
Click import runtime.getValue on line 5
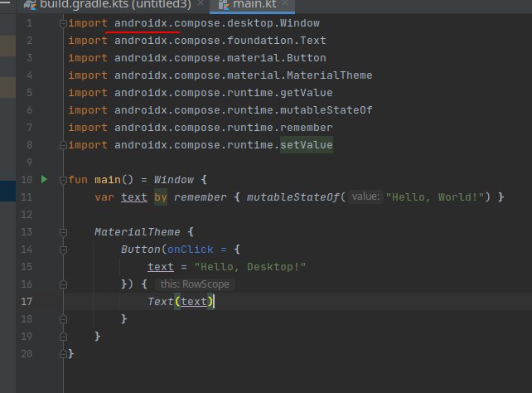pyautogui.click(x=201, y=93)
